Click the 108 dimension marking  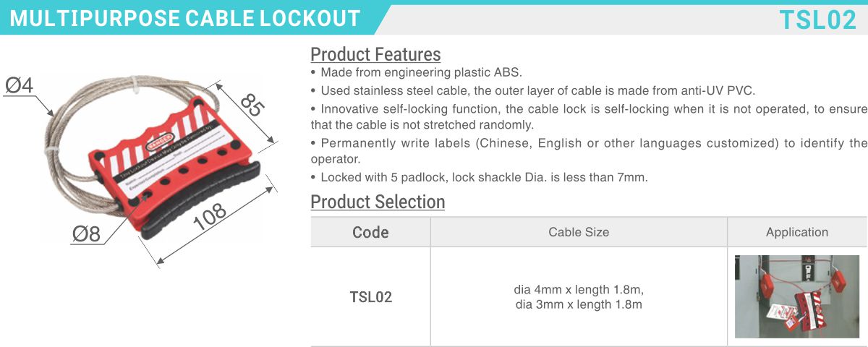tap(210, 218)
